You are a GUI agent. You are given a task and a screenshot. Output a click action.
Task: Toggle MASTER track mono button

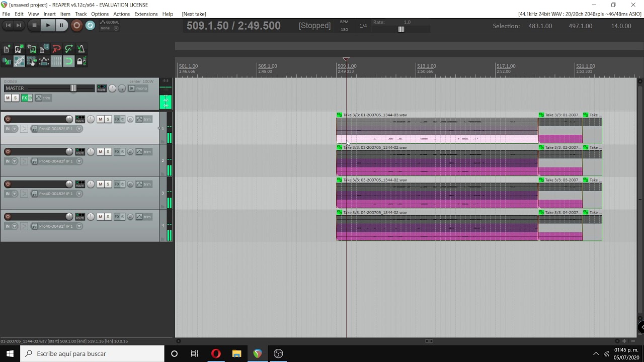coord(138,88)
